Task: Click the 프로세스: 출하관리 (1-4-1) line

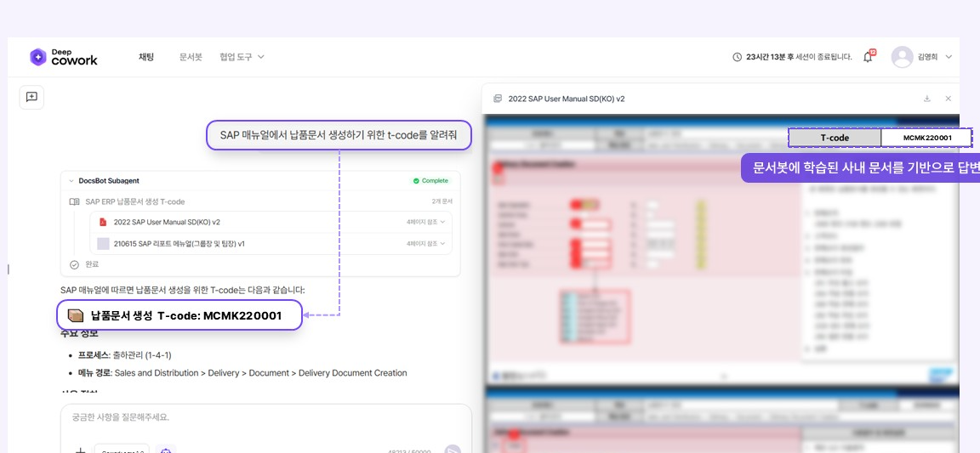Action: [124, 355]
